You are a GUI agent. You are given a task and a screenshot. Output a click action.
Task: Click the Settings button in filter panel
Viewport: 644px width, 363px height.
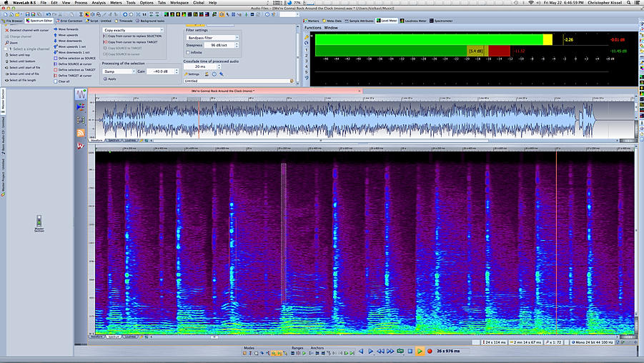(x=192, y=74)
